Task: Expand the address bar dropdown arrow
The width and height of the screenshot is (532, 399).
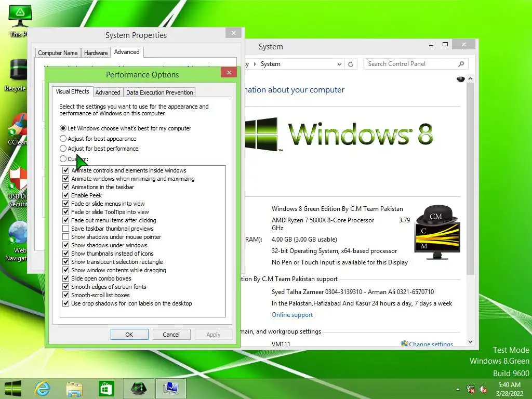Action: tap(339, 64)
